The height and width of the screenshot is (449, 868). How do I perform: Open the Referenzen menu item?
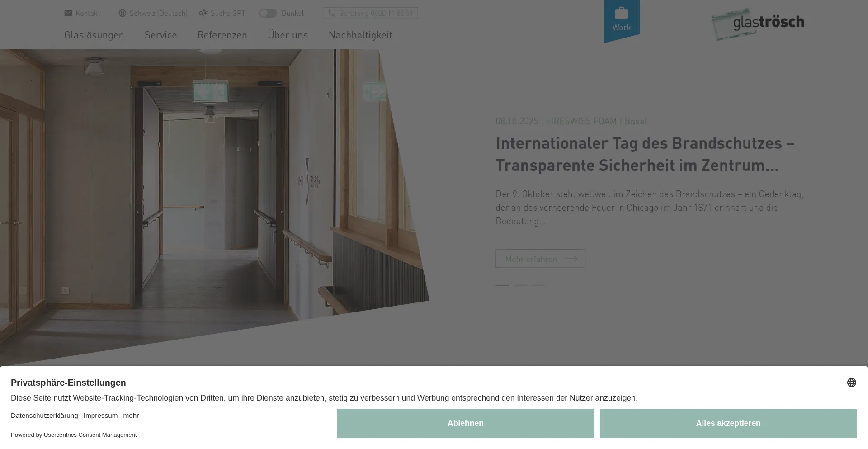pyautogui.click(x=222, y=35)
